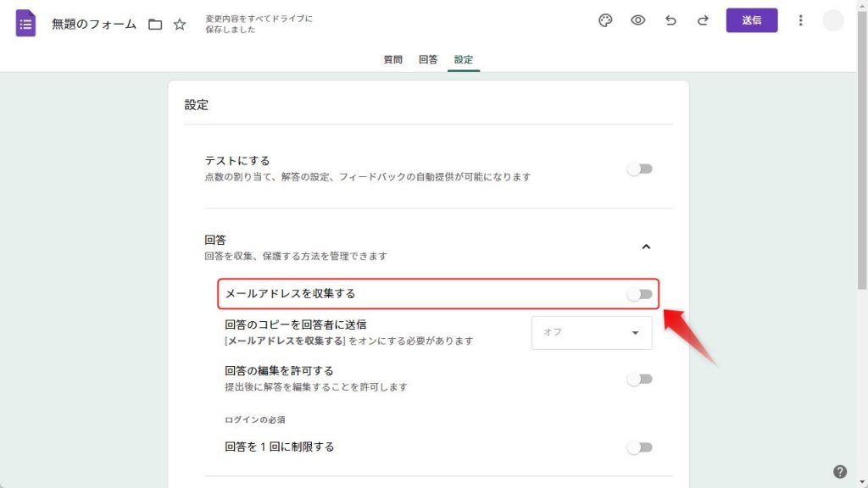868x488 pixels.
Task: Switch to the 回答 tab
Action: point(428,60)
